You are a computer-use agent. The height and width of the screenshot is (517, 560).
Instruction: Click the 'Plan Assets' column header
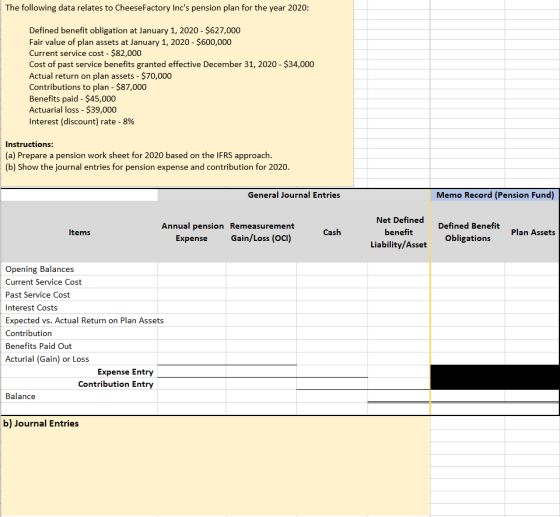tap(533, 232)
